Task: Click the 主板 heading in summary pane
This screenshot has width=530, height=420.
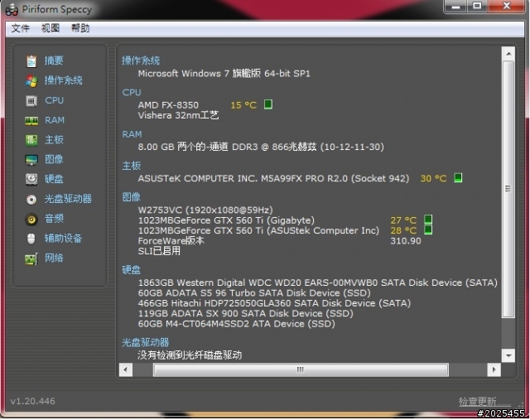Action: coord(131,166)
